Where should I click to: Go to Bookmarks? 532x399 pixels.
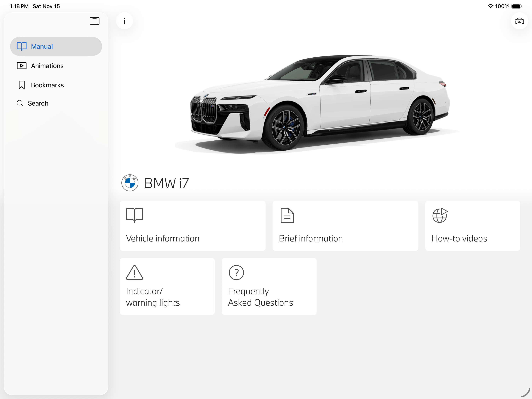[47, 85]
